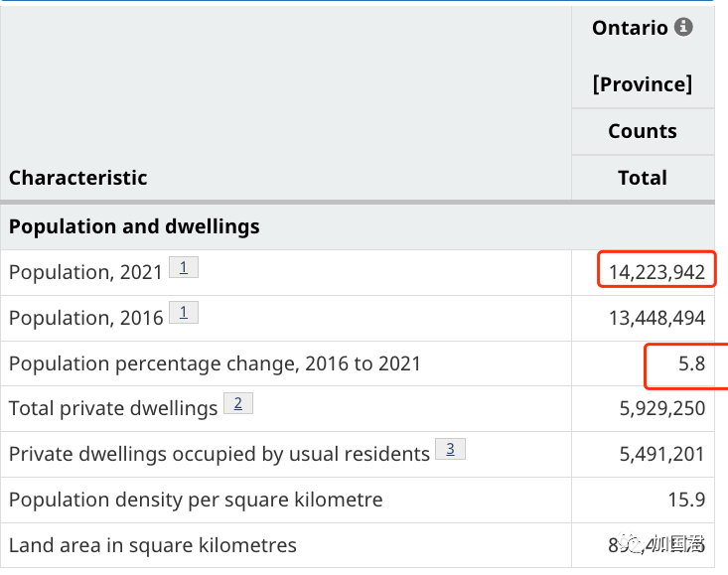Image resolution: width=728 pixels, height=575 pixels.
Task: Select the percentage change value 5.8
Action: coord(691,363)
